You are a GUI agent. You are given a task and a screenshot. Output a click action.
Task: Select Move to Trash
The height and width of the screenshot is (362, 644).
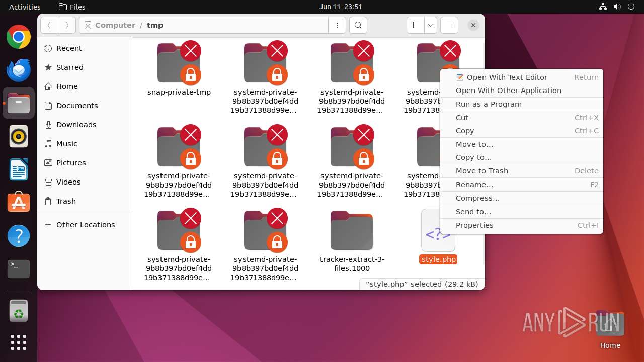[522, 171]
